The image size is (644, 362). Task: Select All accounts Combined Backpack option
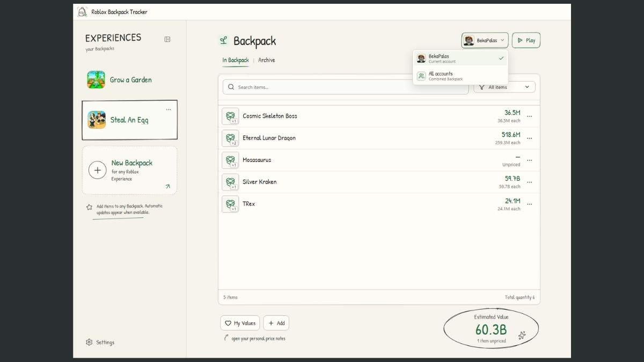click(460, 76)
